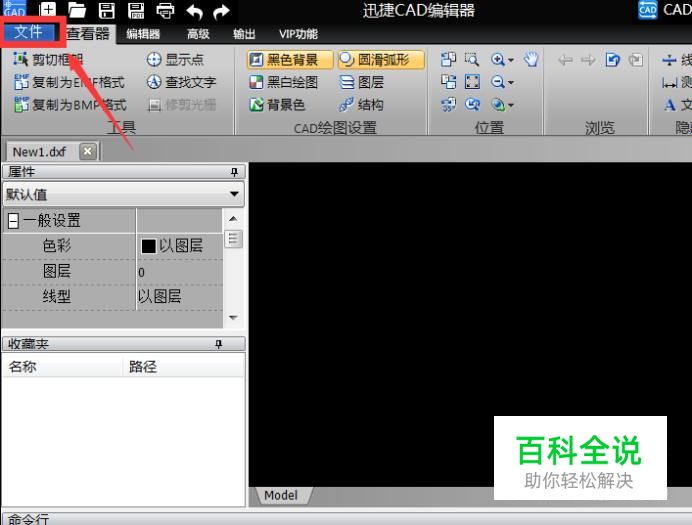Viewport: 692px width, 525px height.
Task: Open a file with the folder icon
Action: (77, 10)
